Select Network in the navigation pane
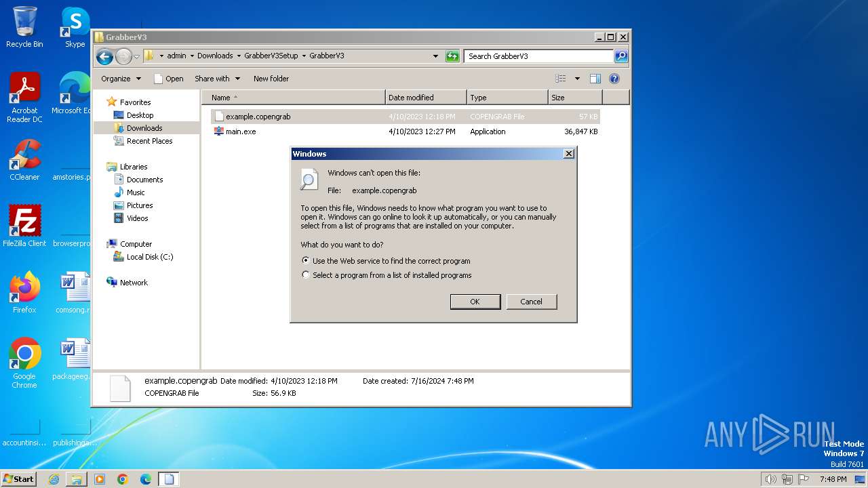The image size is (868, 488). click(x=134, y=283)
